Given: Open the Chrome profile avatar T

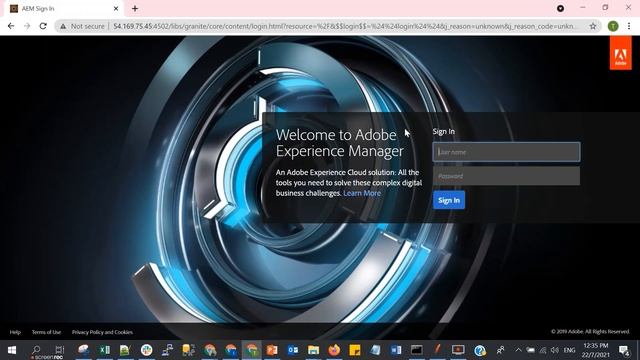Looking at the screenshot, I should [x=613, y=26].
